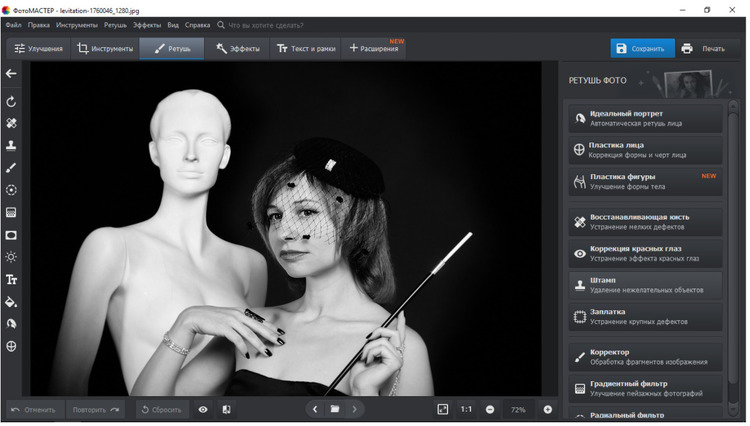Toggle before/after comparison view

pyautogui.click(x=227, y=409)
